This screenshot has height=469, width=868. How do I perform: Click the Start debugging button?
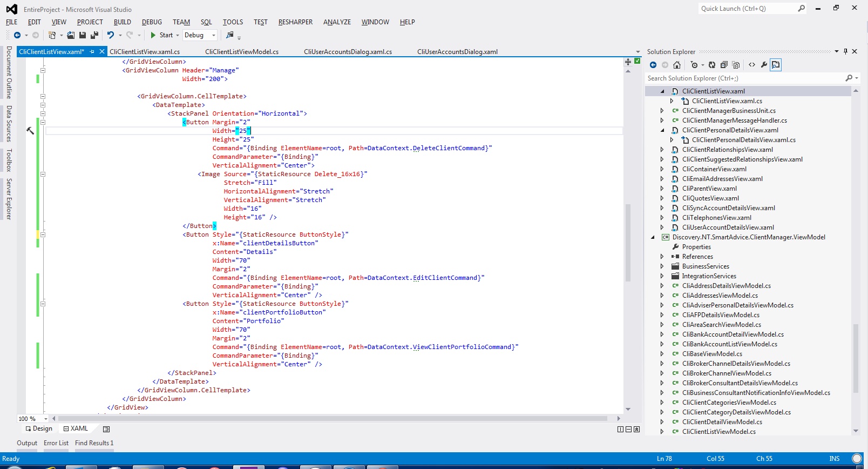pyautogui.click(x=161, y=35)
